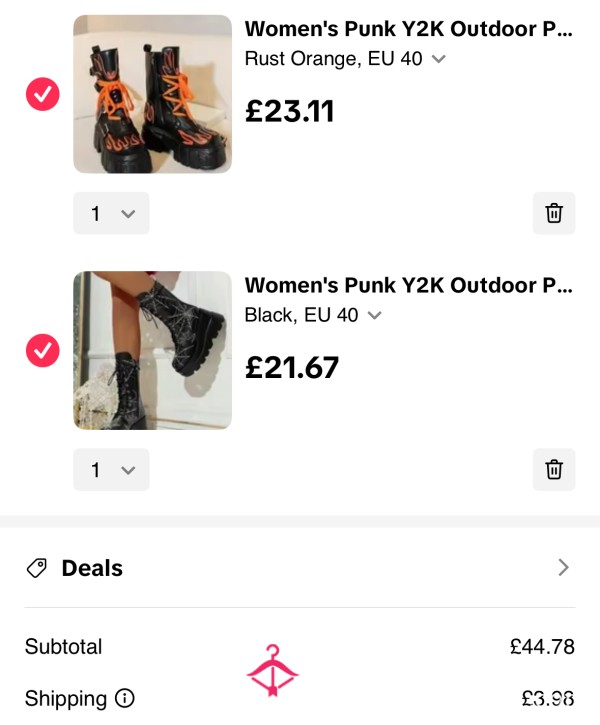This screenshot has width=600, height=725.
Task: Open the Rust Orange, EU 40 variant dropdown
Action: click(x=345, y=59)
